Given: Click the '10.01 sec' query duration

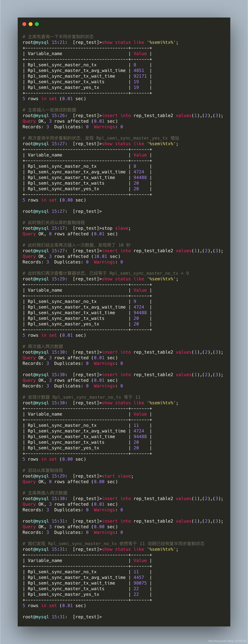Looking at the screenshot, I should (x=106, y=256).
